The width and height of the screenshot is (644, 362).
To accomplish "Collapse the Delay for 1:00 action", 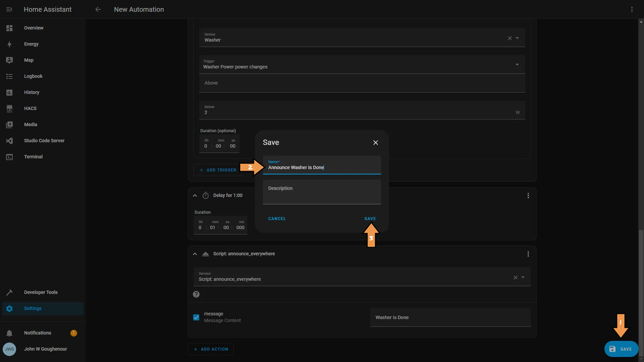I will tap(195, 196).
